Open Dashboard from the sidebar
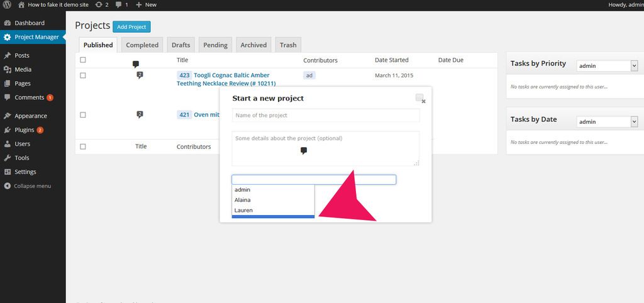The image size is (644, 303). [29, 23]
